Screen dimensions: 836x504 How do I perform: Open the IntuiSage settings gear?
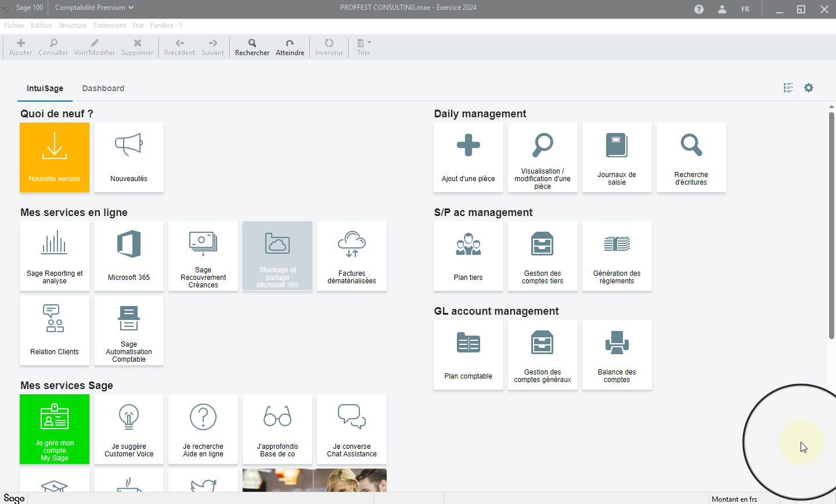(809, 88)
